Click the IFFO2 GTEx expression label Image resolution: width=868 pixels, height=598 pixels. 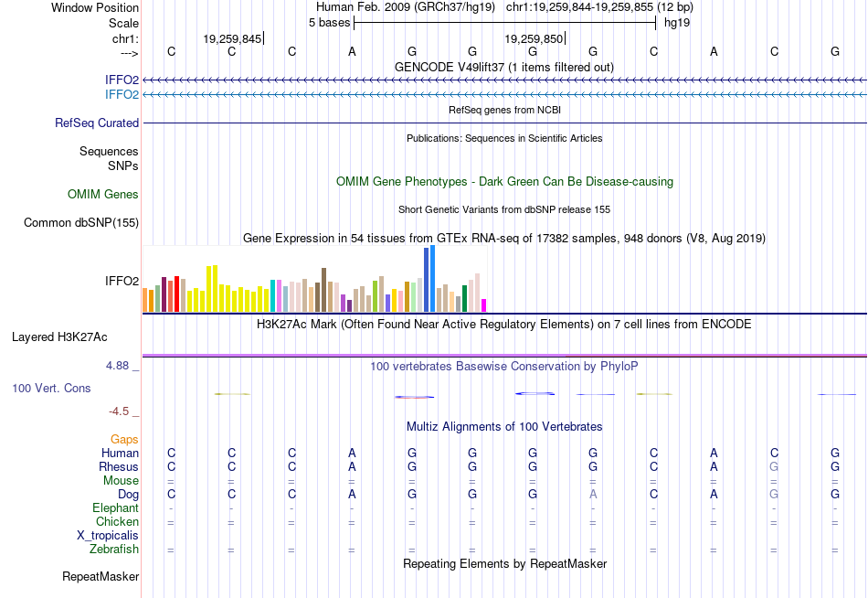122,281
